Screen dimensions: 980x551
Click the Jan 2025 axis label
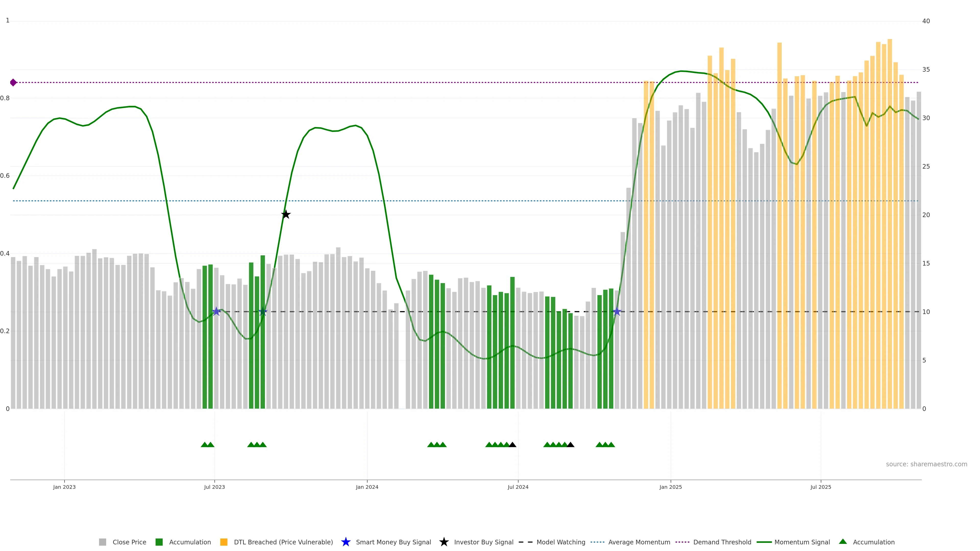[x=670, y=487]
